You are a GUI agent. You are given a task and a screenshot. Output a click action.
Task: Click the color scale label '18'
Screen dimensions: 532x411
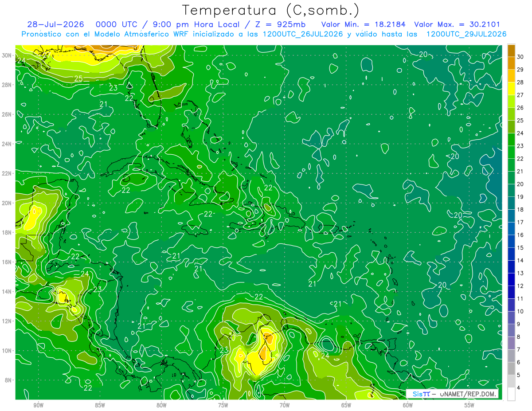tap(520, 210)
